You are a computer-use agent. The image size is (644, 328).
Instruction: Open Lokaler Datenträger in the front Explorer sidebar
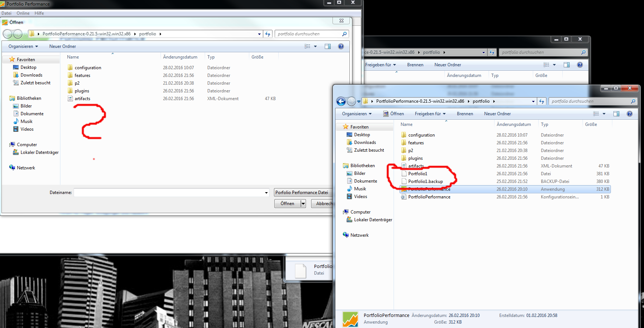click(x=373, y=220)
